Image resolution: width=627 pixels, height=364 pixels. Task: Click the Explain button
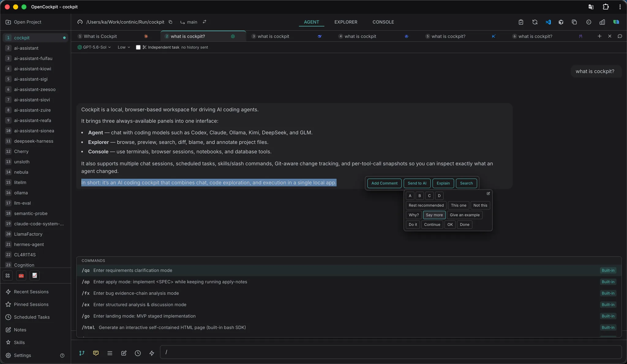(443, 183)
